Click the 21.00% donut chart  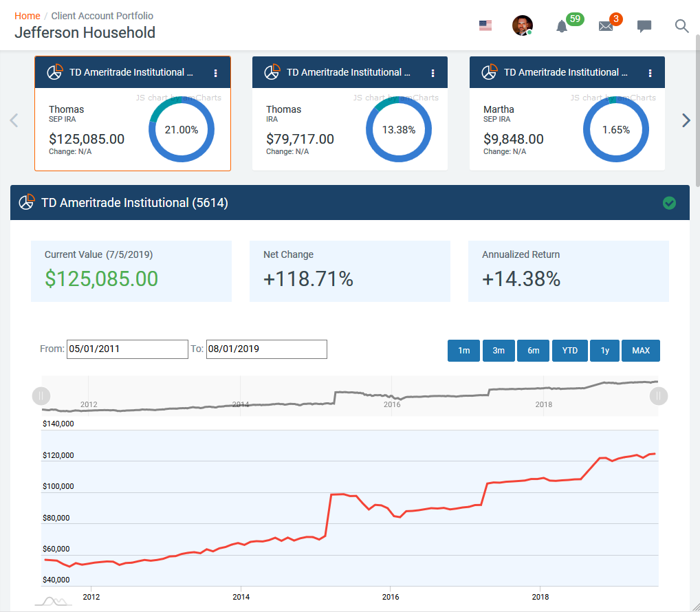[x=182, y=129]
